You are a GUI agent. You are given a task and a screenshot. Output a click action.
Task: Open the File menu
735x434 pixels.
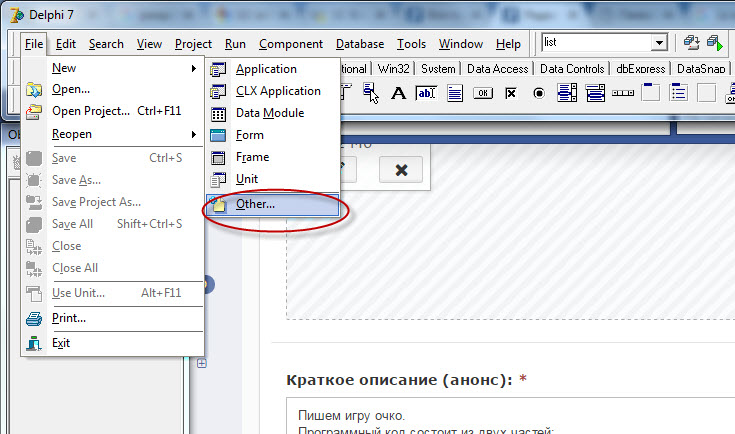click(x=34, y=44)
